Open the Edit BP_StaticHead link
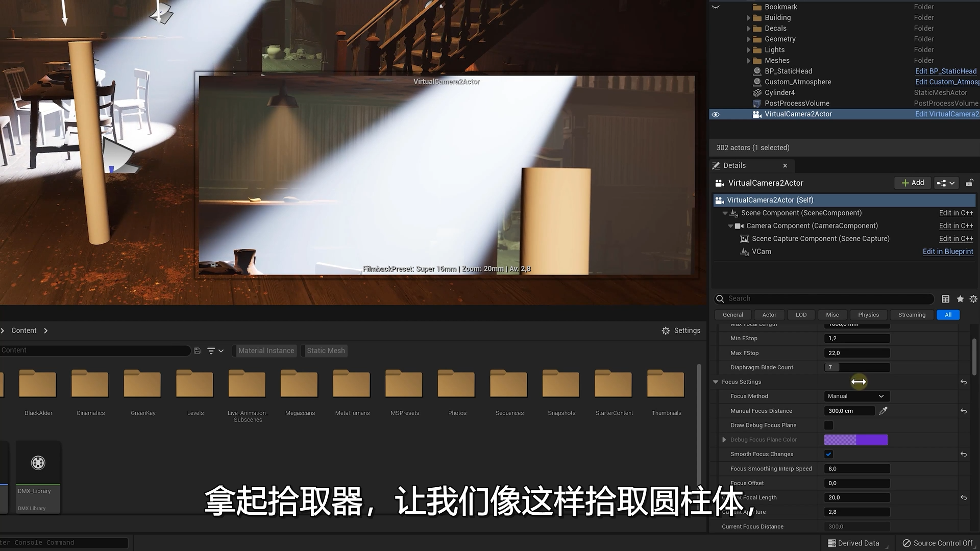Screen dimensions: 980x551 946,71
